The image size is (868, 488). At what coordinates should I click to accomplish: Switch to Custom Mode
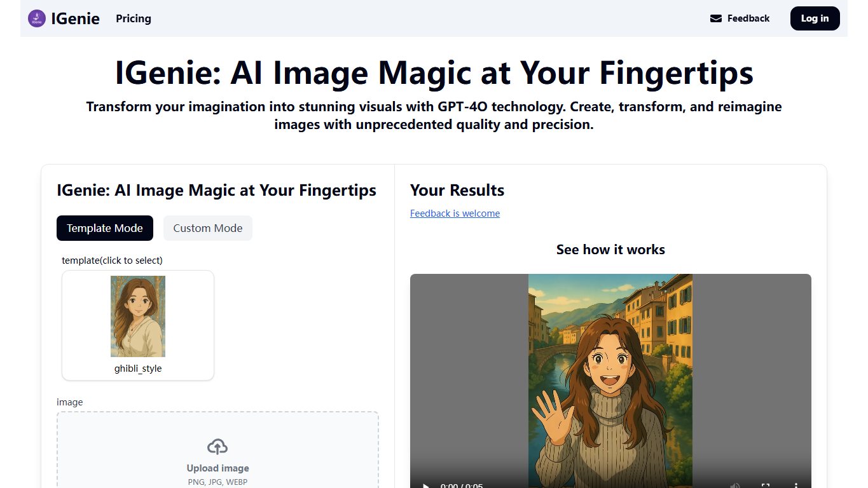click(208, 228)
